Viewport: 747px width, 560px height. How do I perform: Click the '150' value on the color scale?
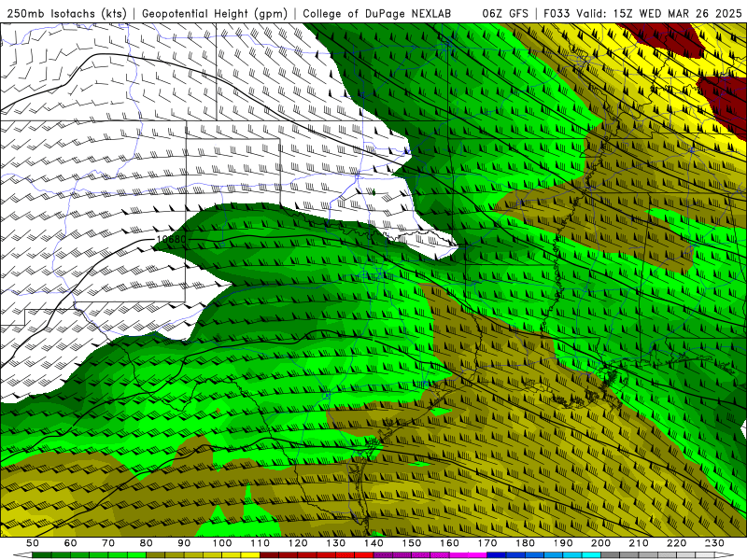pos(411,543)
